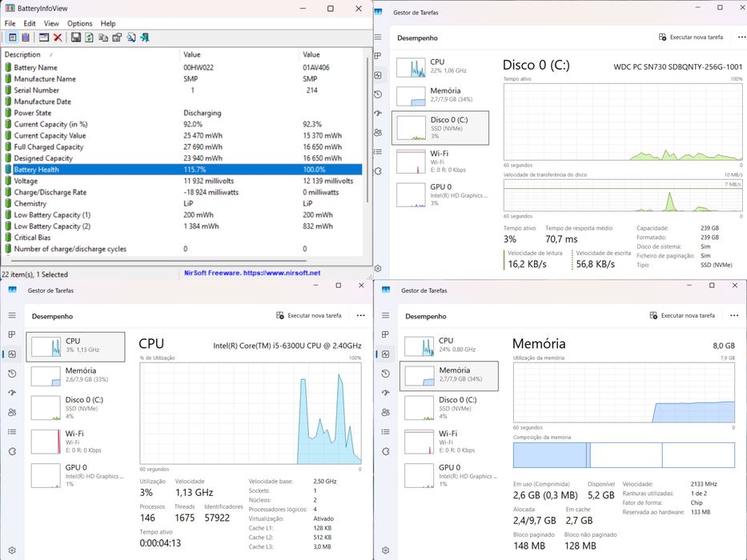
Task: Open App history sidebar icon in the Memória Task Manager window
Action: pyautogui.click(x=385, y=374)
